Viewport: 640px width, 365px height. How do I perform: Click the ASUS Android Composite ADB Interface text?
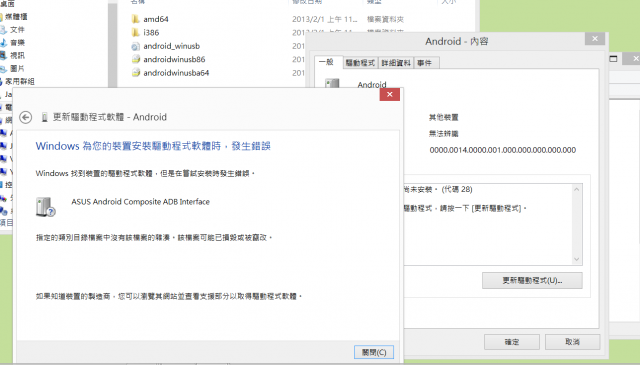coord(140,202)
